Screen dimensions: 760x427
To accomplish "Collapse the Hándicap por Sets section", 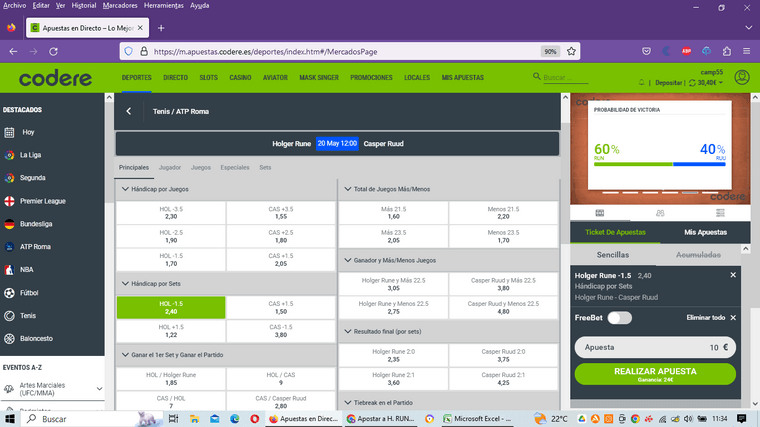I will click(x=125, y=284).
